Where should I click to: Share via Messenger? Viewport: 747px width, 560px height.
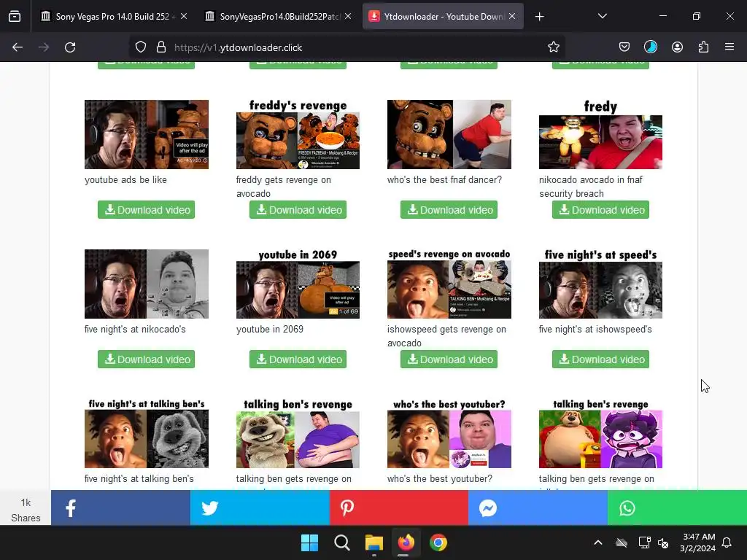point(538,507)
